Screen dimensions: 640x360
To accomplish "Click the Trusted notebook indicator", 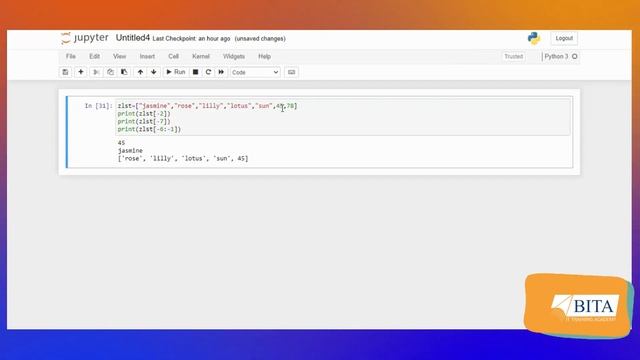I will [x=513, y=56].
